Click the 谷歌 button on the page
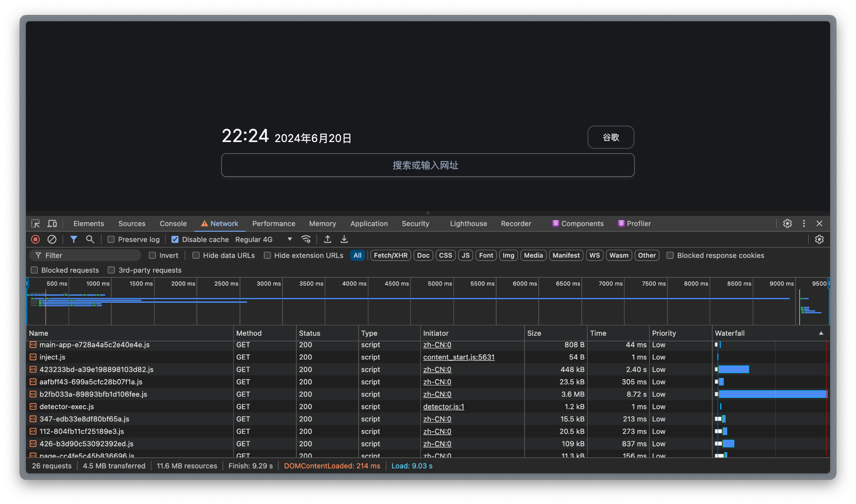This screenshot has height=504, width=856. coord(611,137)
